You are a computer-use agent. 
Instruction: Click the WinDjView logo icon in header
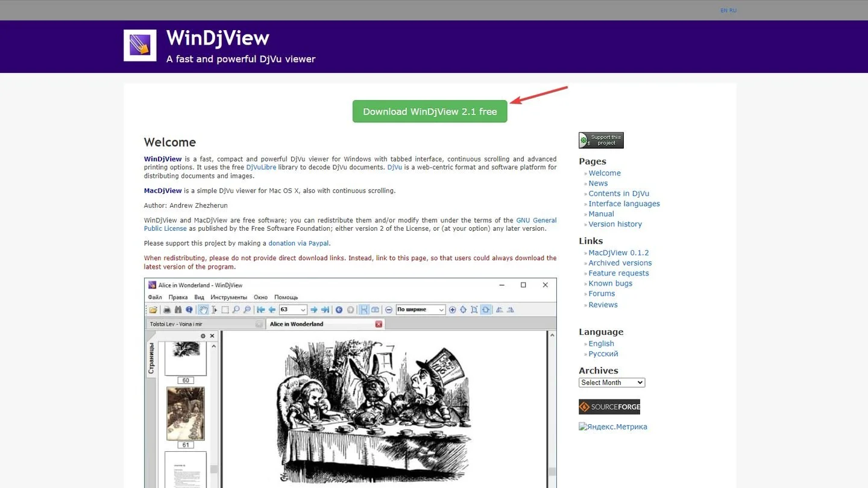click(140, 45)
